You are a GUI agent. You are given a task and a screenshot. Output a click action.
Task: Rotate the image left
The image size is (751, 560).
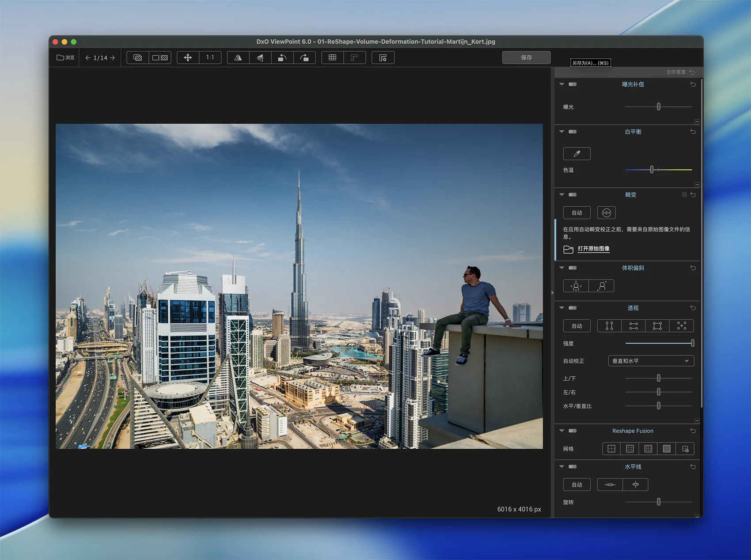point(282,57)
